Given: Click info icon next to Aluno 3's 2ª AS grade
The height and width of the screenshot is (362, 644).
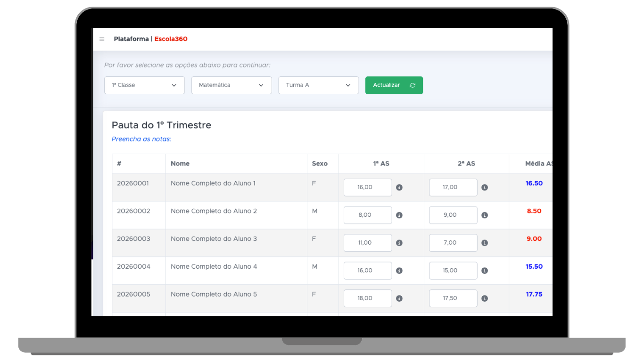Looking at the screenshot, I should [485, 243].
